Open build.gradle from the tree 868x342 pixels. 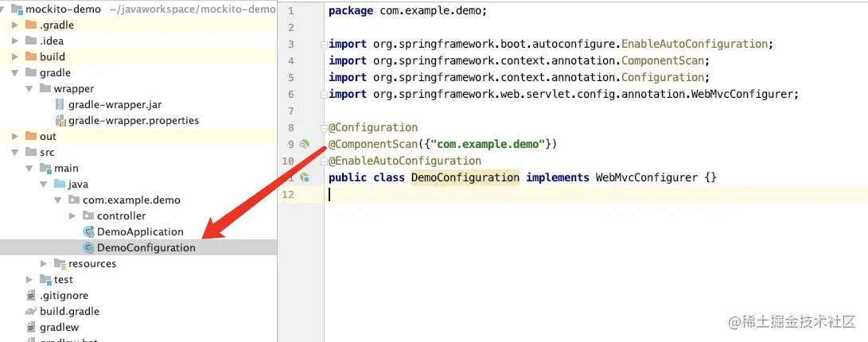[x=70, y=312]
